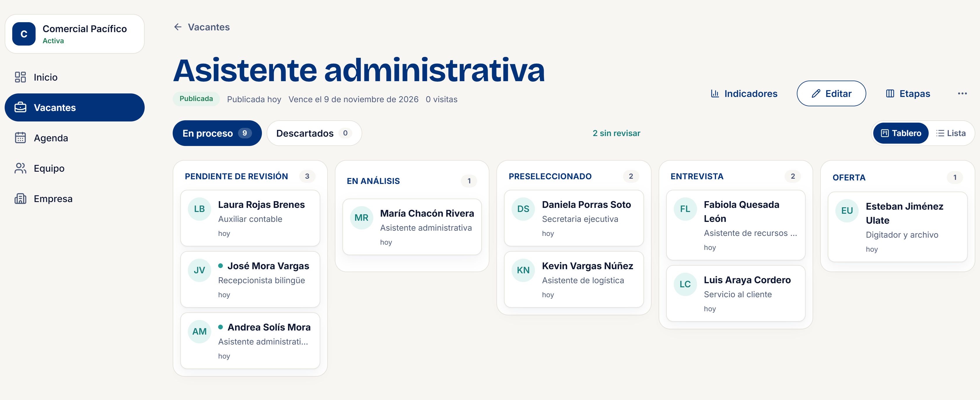
Task: Click the Publicada status badge
Action: click(x=196, y=99)
